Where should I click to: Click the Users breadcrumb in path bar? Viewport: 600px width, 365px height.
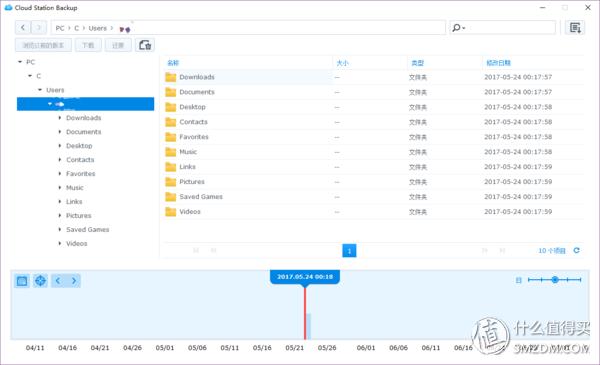click(98, 28)
